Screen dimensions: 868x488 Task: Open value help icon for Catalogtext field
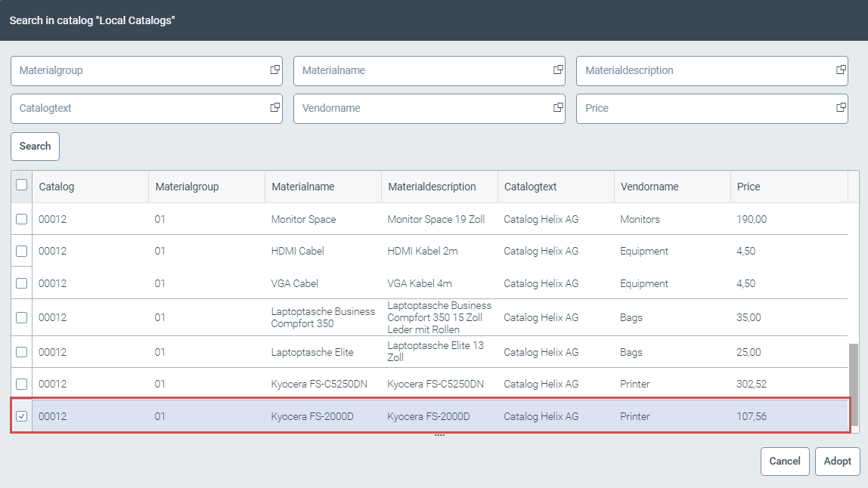[275, 108]
